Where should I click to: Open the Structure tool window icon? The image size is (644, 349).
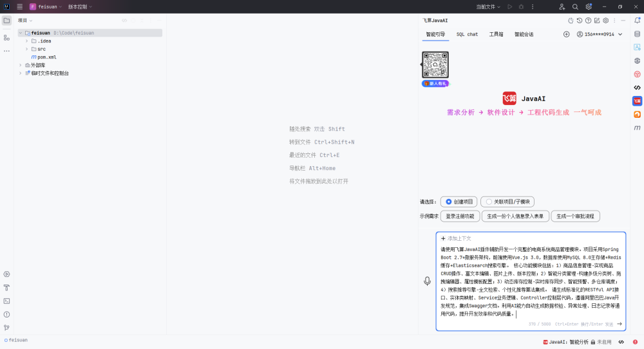coord(6,38)
